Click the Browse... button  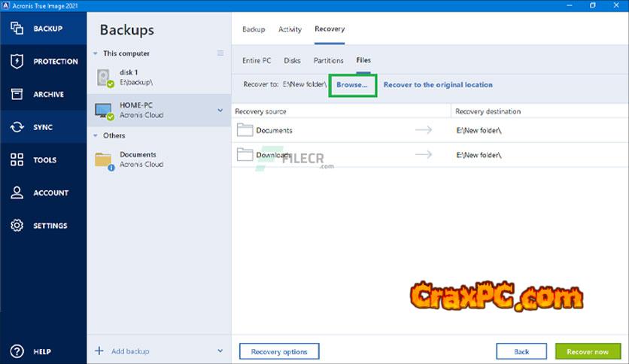tap(352, 85)
